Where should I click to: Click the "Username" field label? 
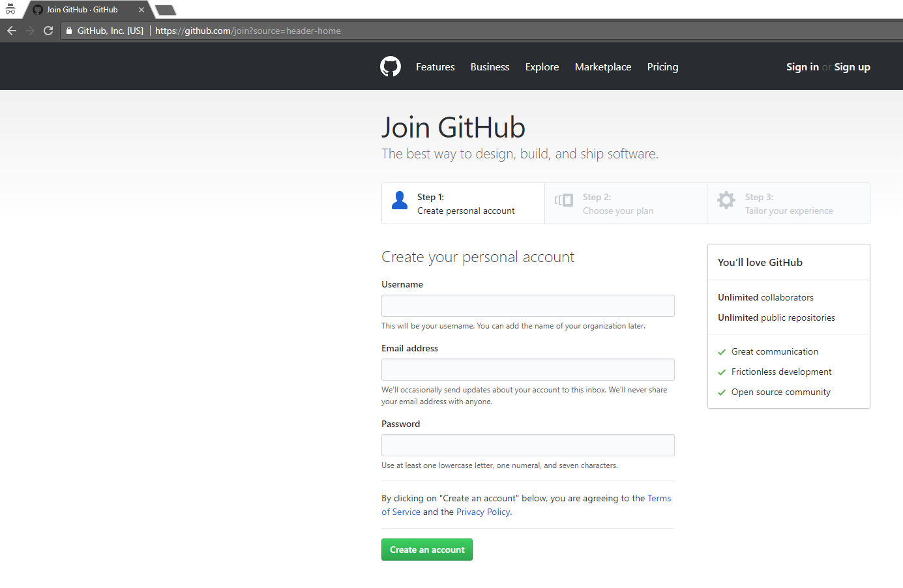coord(402,284)
